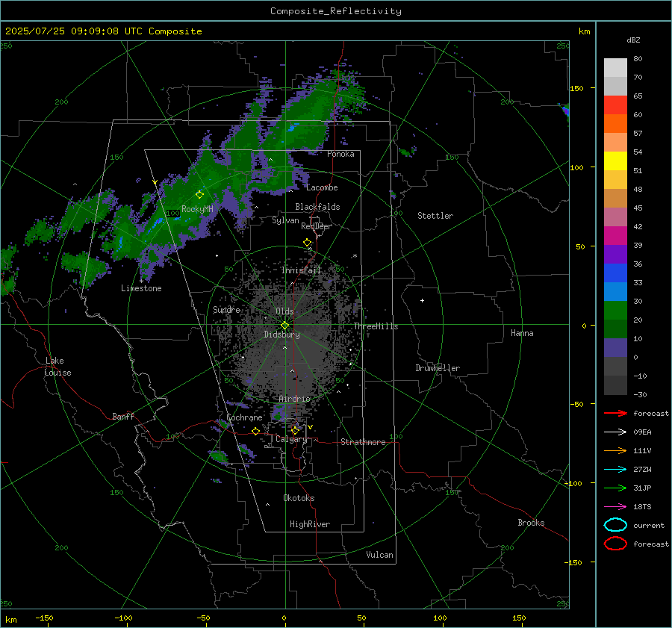
Task: Click the Cochrane label
Action: point(244,417)
